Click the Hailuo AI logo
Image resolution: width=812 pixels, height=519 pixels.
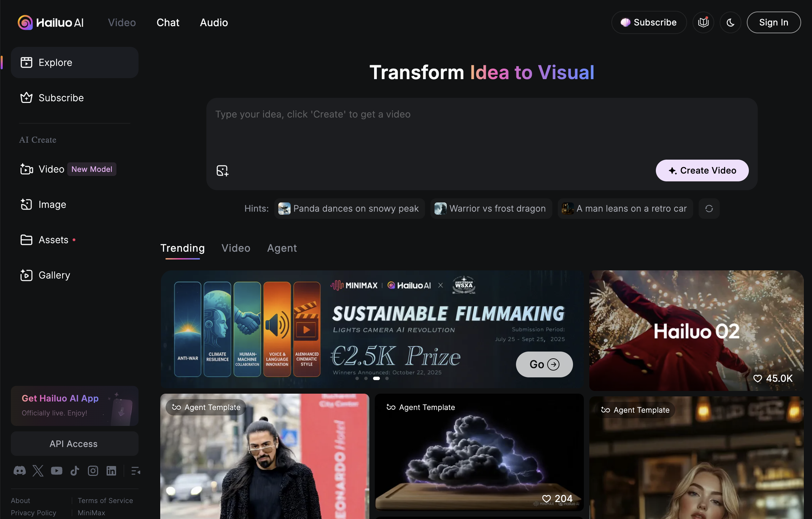pos(51,22)
